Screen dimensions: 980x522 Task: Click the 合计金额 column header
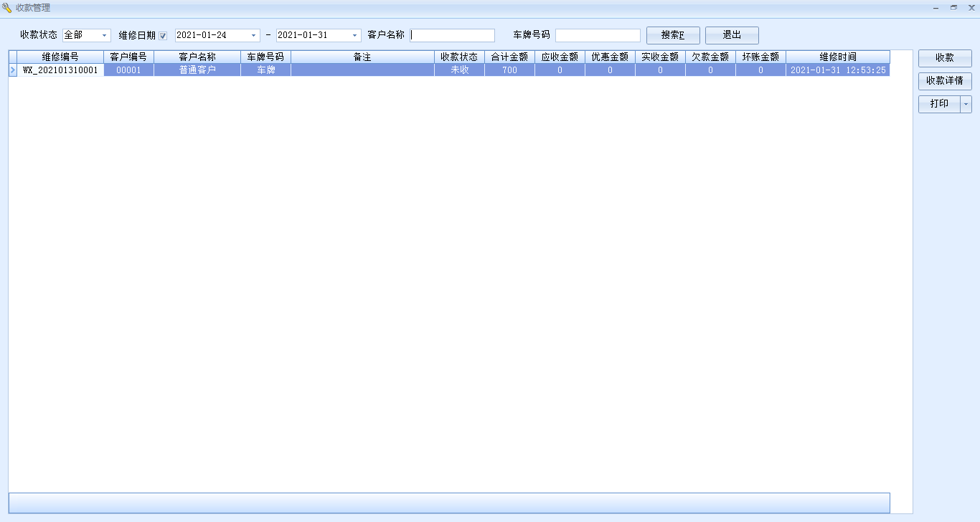click(509, 57)
